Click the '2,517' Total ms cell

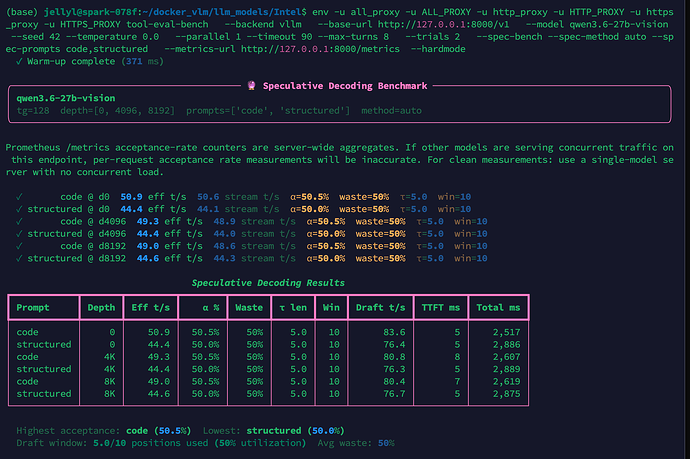(506, 332)
